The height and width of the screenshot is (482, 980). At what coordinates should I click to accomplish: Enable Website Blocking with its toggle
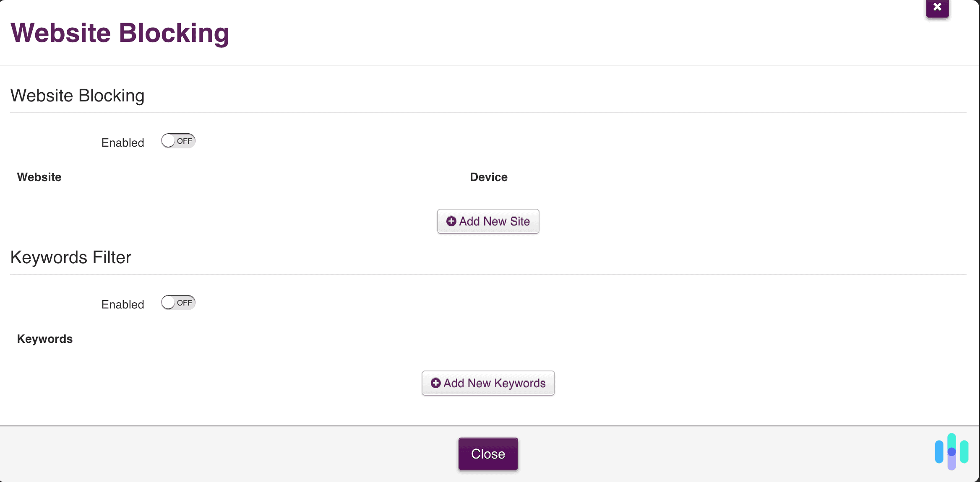(x=178, y=141)
